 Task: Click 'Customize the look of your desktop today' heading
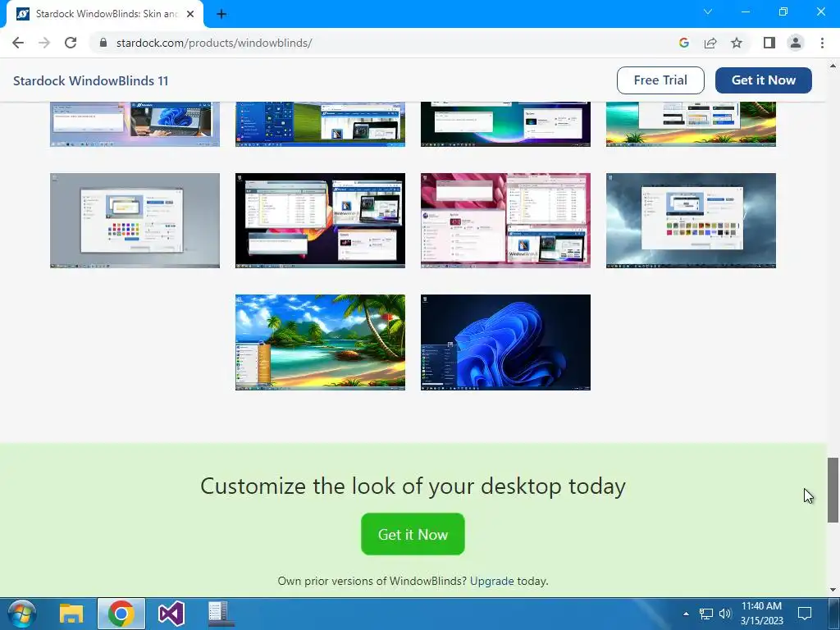413,486
